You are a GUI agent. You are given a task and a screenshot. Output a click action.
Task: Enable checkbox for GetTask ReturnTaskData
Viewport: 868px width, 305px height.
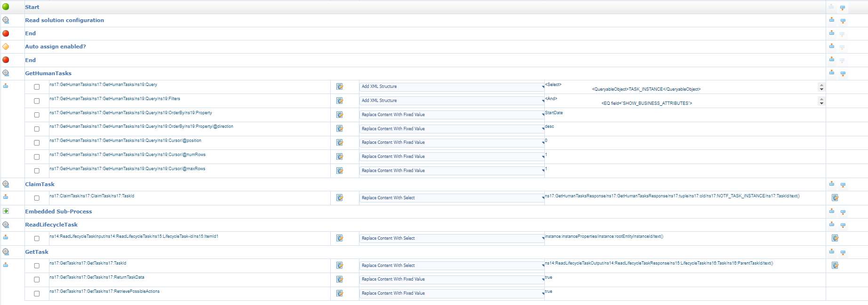[x=37, y=280]
